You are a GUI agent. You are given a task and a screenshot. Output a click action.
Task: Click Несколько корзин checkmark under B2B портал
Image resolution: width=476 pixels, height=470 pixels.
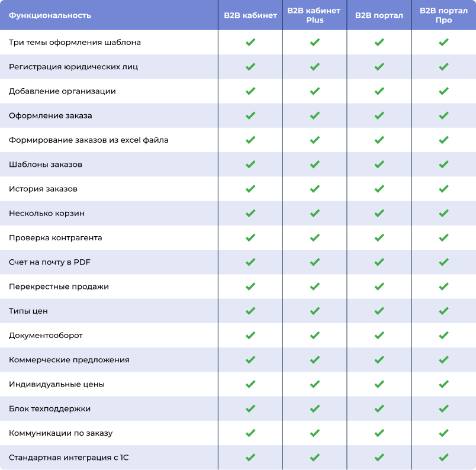tap(379, 213)
